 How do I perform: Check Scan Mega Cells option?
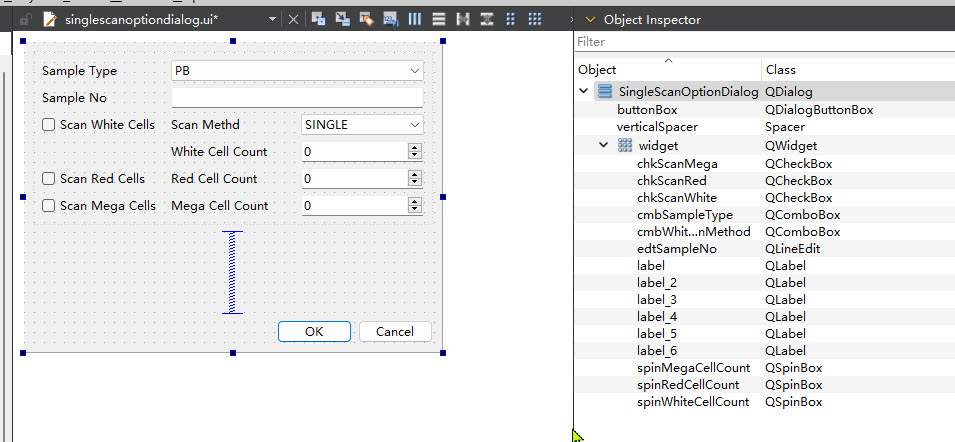coord(48,206)
